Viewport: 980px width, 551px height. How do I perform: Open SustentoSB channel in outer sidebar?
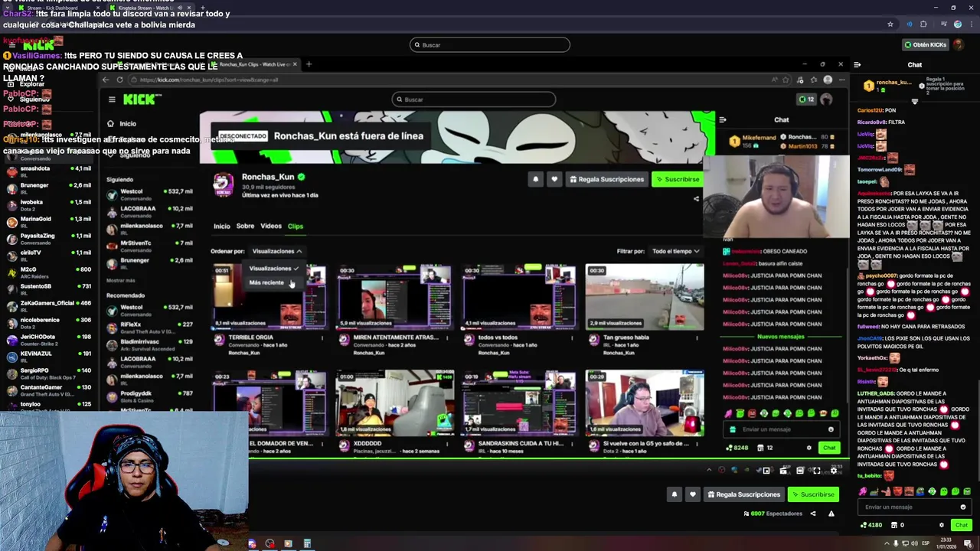click(x=47, y=289)
